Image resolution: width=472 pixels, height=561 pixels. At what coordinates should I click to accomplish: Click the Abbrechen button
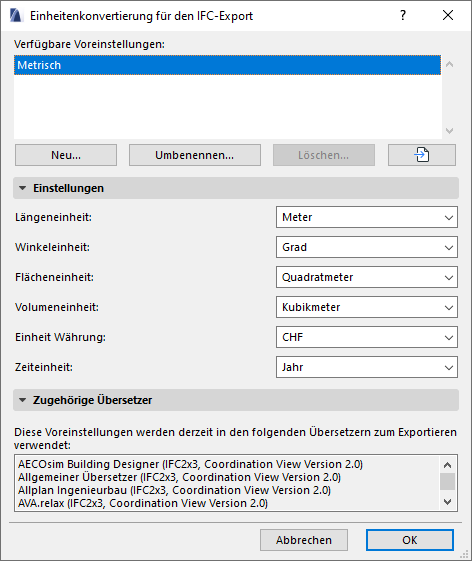click(304, 540)
